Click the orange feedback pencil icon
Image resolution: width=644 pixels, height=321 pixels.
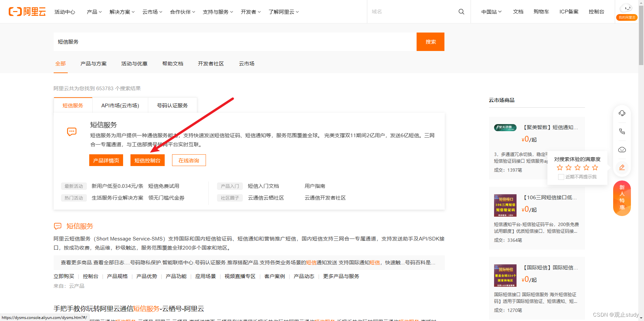pyautogui.click(x=622, y=167)
